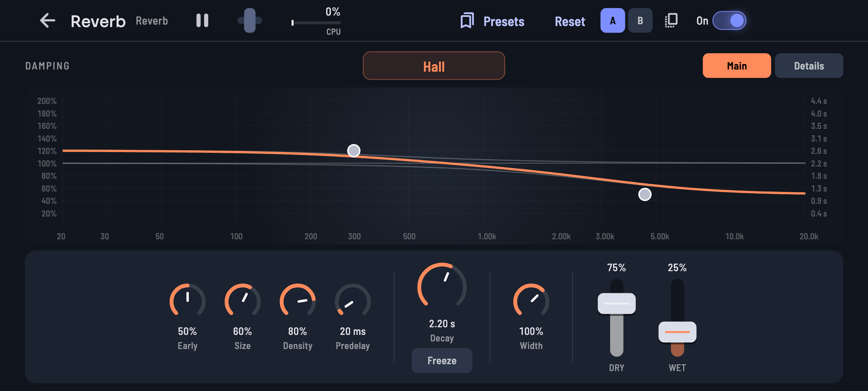
Task: Click the smaller Reverb preset name label
Action: [152, 21]
